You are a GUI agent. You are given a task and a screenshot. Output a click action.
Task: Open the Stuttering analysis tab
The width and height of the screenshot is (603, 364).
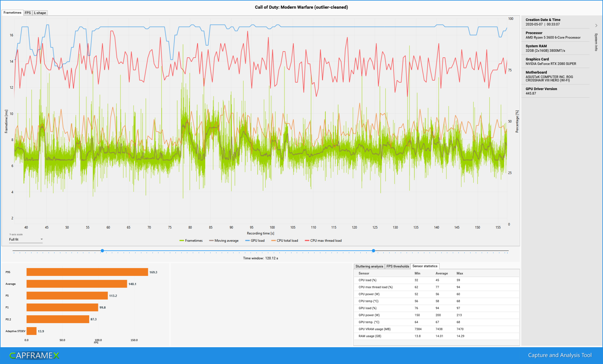tap(369, 266)
